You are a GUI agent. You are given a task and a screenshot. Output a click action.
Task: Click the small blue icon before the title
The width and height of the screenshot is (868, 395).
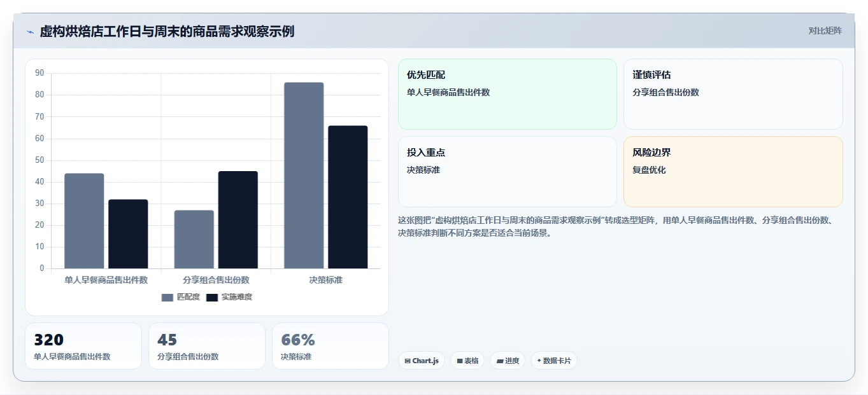30,32
